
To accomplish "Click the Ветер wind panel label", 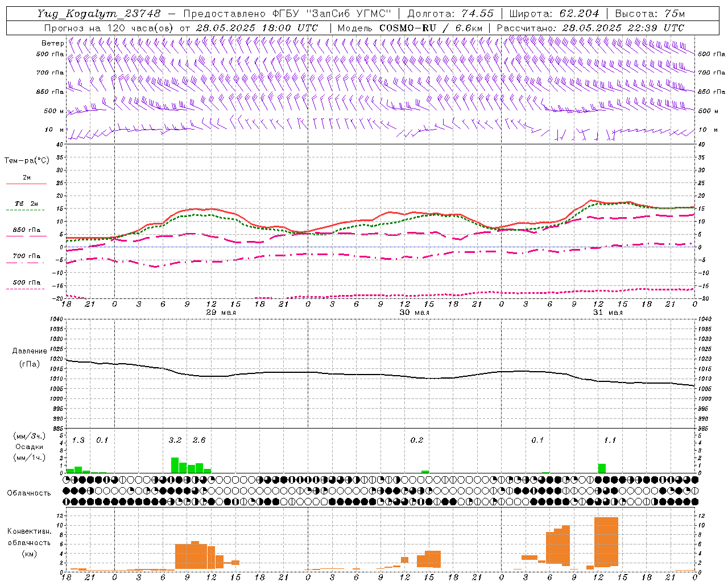I will click(52, 43).
